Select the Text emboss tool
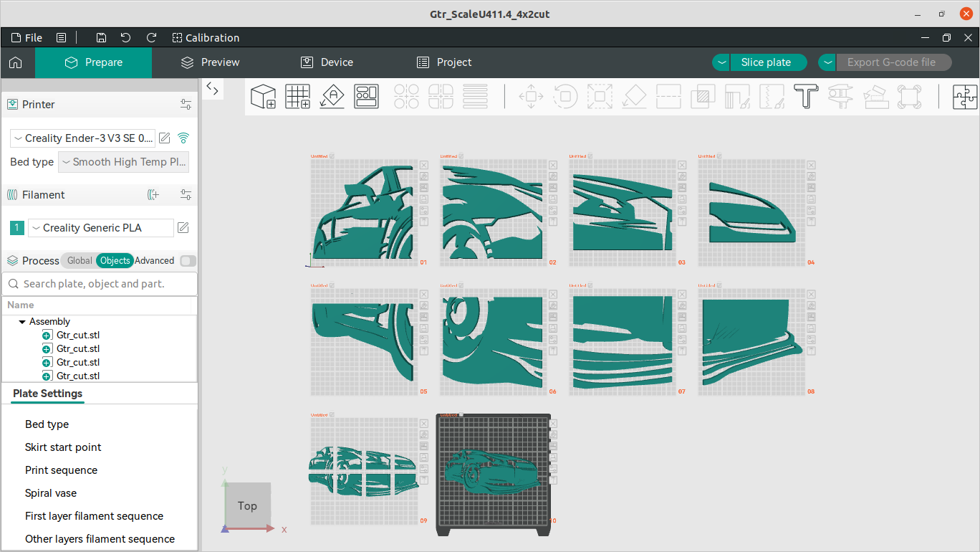Viewport: 980px width, 552px height. (806, 96)
